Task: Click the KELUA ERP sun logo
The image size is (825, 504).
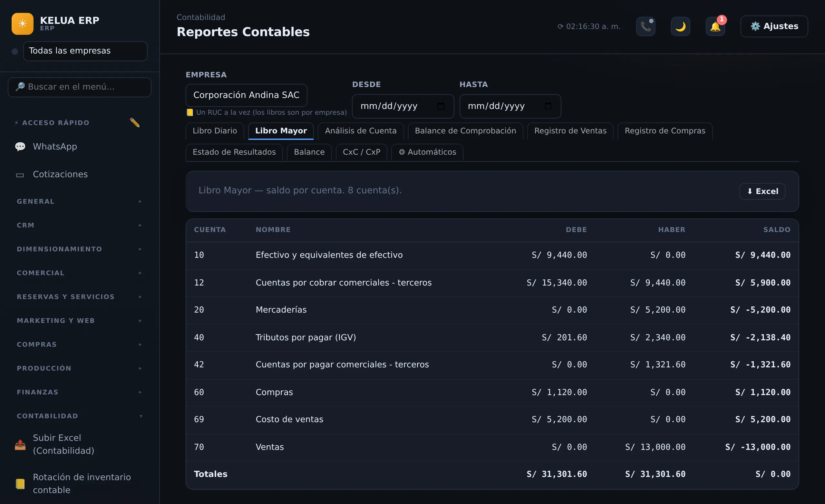Action: pos(23,24)
